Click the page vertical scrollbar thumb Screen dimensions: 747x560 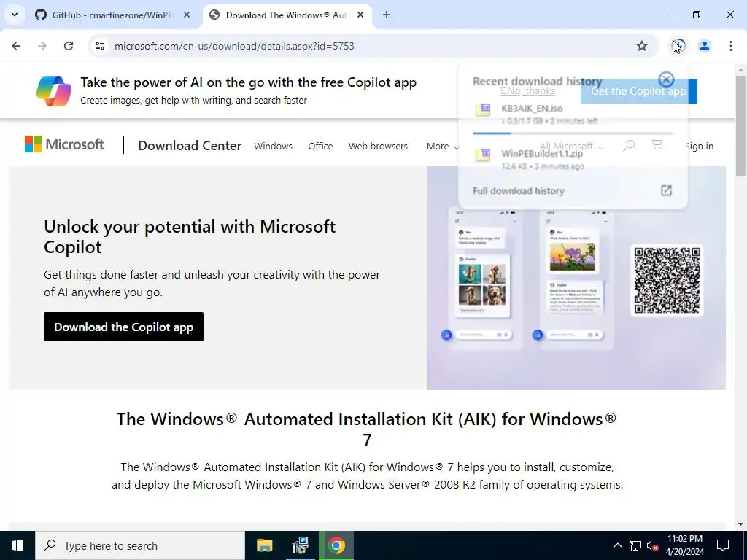pyautogui.click(x=740, y=126)
